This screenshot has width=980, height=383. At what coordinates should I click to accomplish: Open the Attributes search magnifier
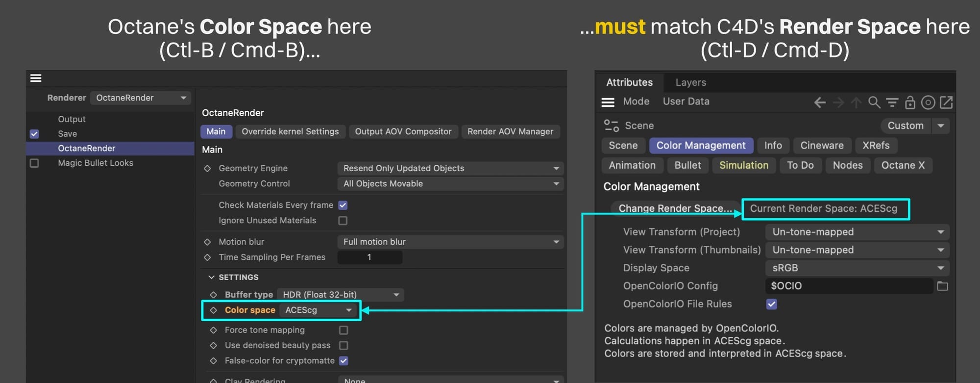tap(874, 102)
